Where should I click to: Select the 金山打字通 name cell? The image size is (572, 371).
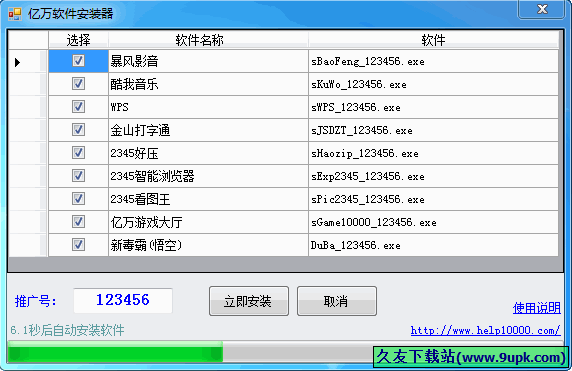coord(208,130)
